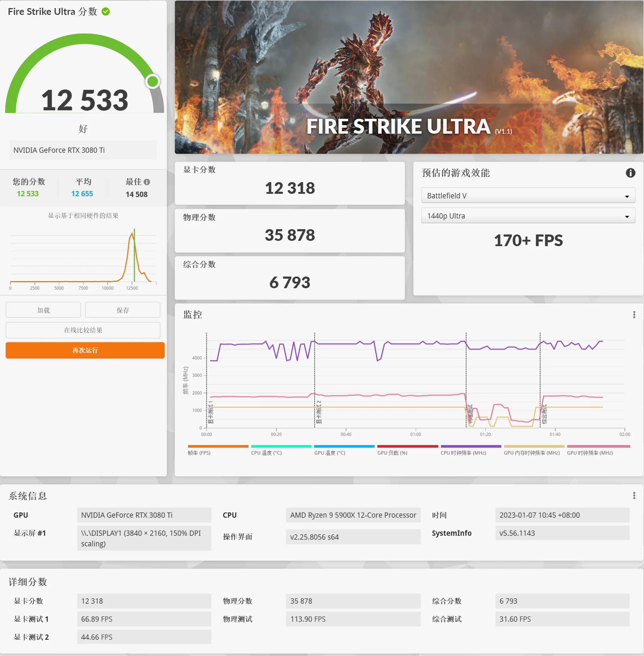This screenshot has width=644, height=656.
Task: Toggle the GPU 温度 blue legend swatch
Action: tap(344, 446)
